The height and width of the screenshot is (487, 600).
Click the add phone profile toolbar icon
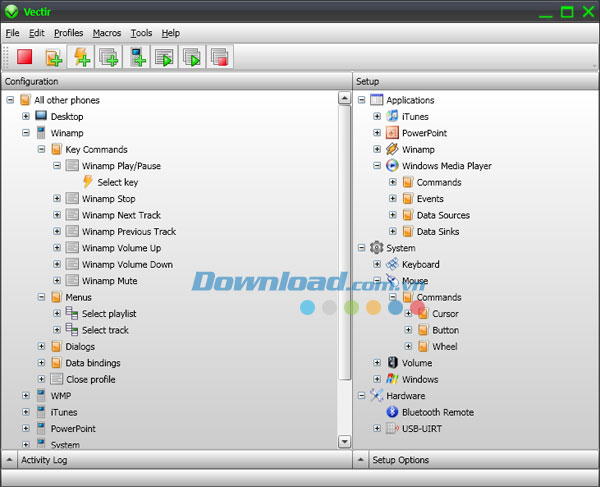pyautogui.click(x=136, y=57)
